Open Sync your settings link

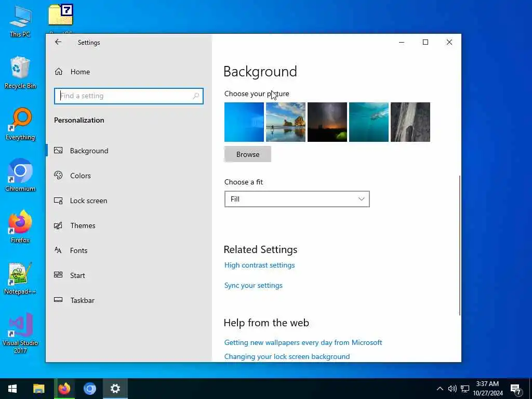click(254, 285)
